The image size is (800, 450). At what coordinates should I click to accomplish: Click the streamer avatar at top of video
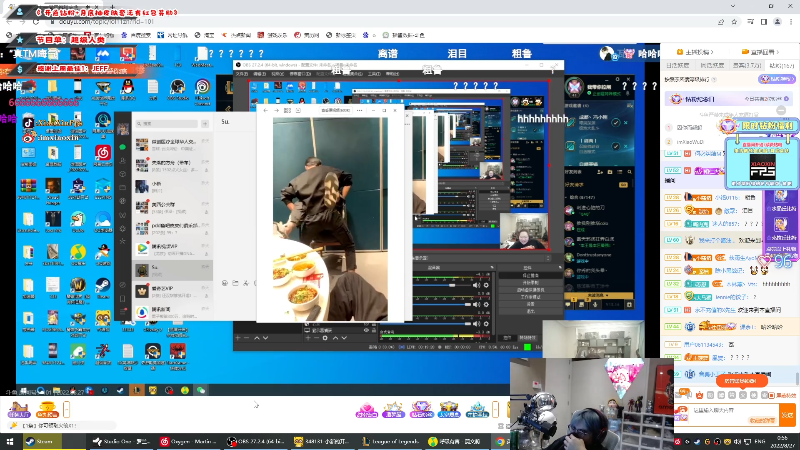(x=607, y=53)
